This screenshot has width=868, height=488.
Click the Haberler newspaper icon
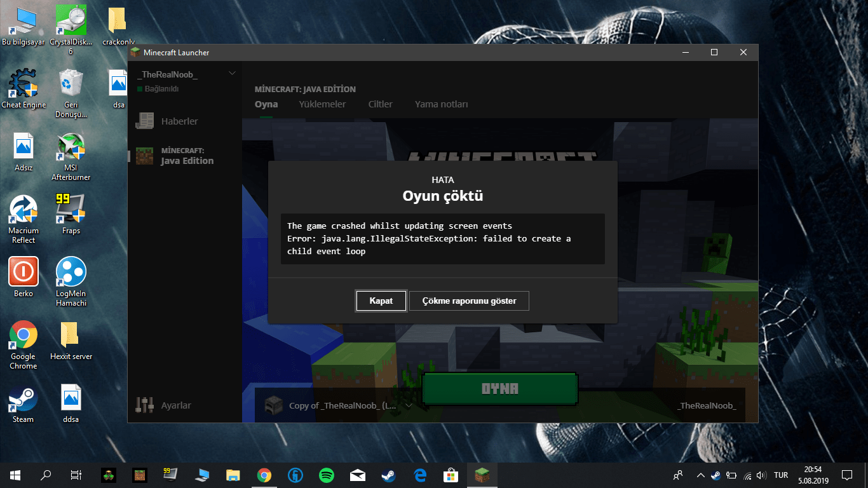[145, 121]
